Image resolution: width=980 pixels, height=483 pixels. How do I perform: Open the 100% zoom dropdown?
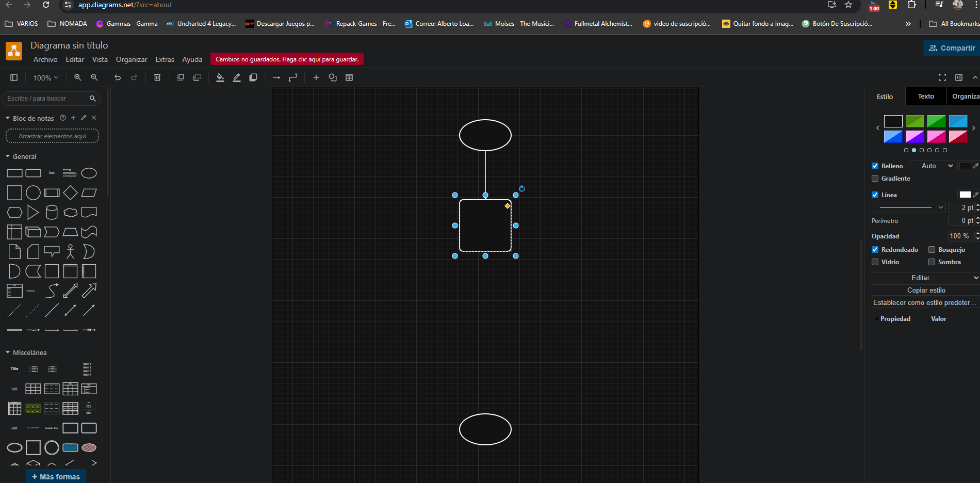(46, 78)
